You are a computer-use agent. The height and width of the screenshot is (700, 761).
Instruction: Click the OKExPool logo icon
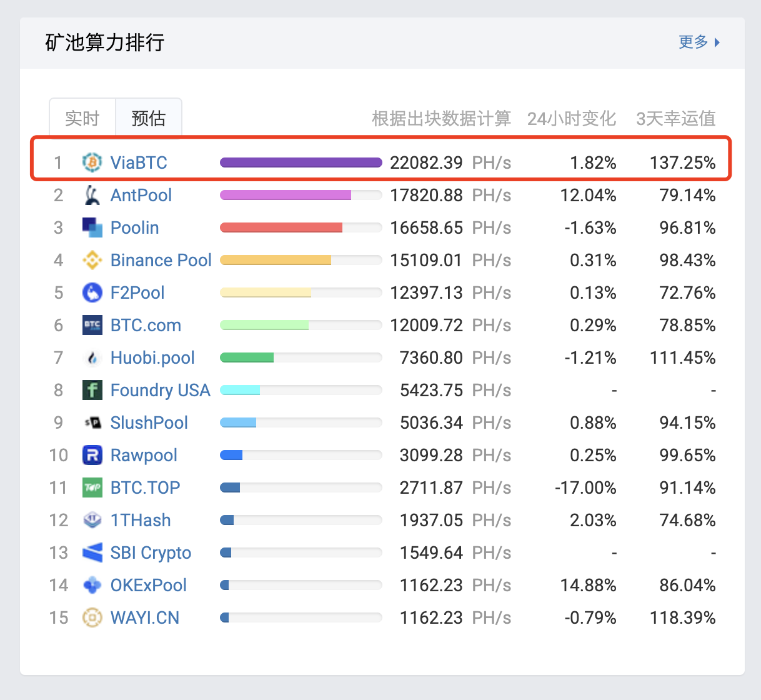click(92, 585)
